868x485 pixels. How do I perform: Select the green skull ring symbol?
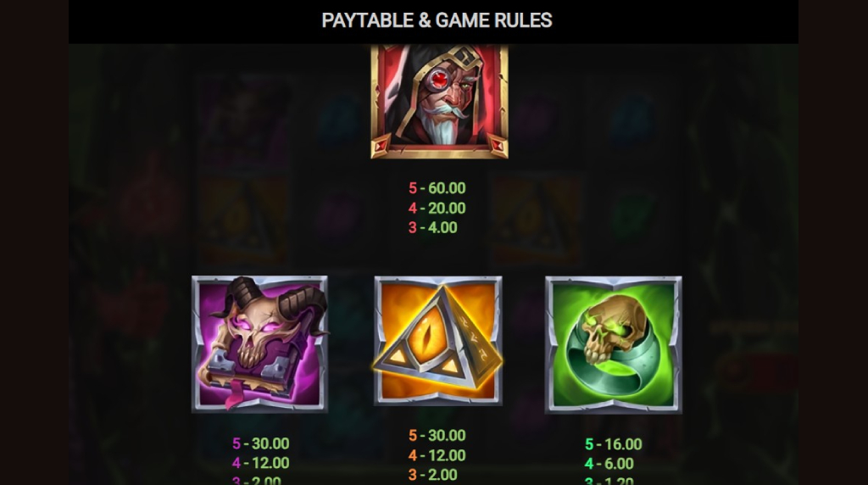pyautogui.click(x=614, y=345)
